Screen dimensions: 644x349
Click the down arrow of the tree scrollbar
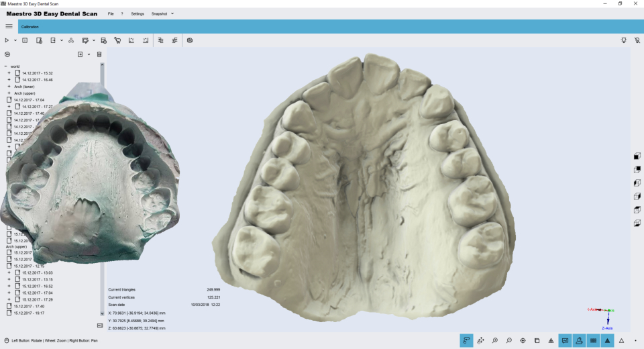click(102, 313)
